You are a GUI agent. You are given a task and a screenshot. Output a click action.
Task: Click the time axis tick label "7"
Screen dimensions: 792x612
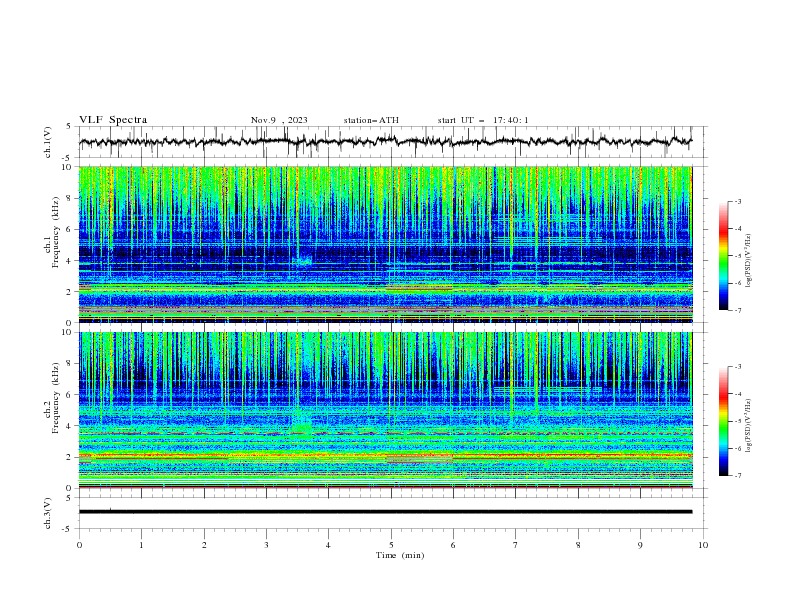(x=516, y=545)
